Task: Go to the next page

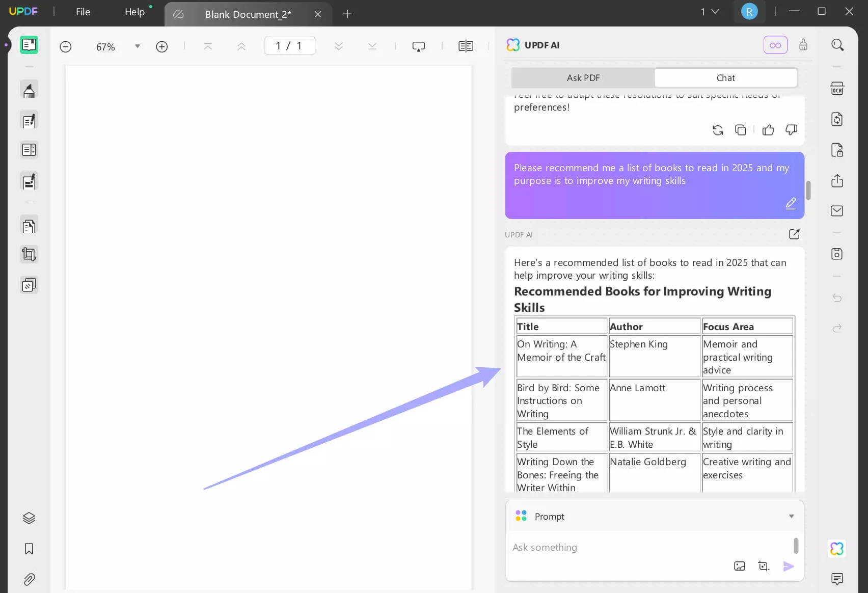Action: click(339, 46)
